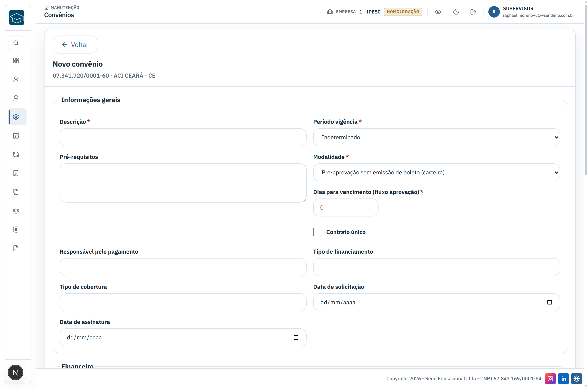The height and width of the screenshot is (388, 588).
Task: Click the building icon beside EMPRESA
Action: tap(330, 12)
